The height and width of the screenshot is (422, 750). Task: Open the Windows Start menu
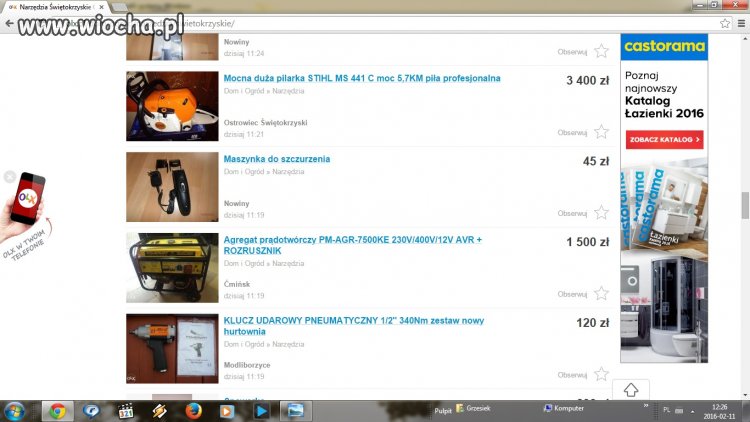pyautogui.click(x=14, y=411)
